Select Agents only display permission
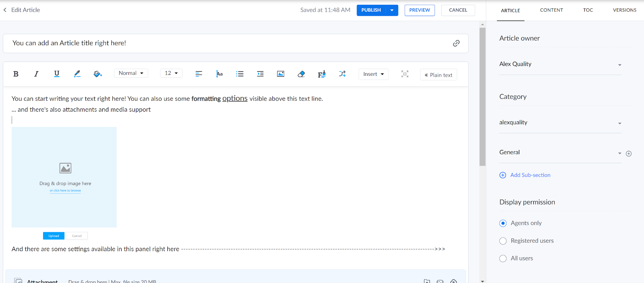Image resolution: width=644 pixels, height=283 pixels. 503,223
